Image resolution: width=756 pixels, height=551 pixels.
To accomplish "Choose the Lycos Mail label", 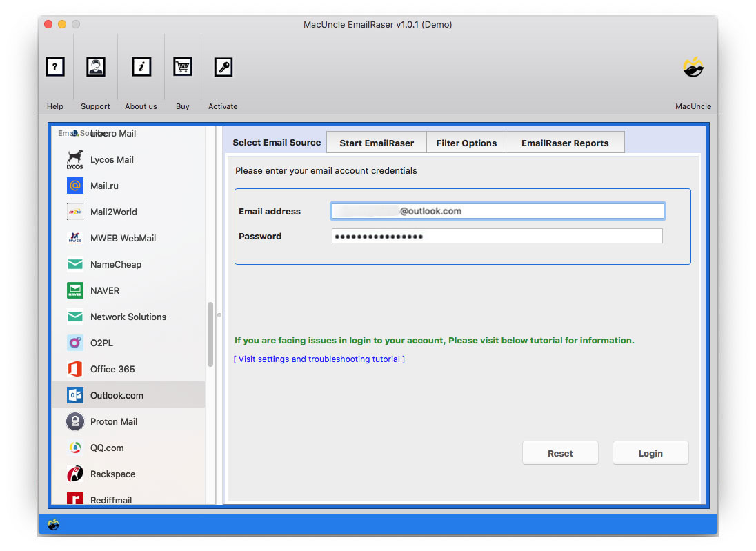I will (x=112, y=159).
